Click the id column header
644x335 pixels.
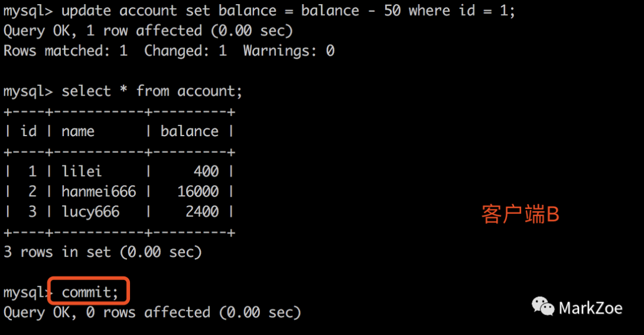tap(28, 131)
